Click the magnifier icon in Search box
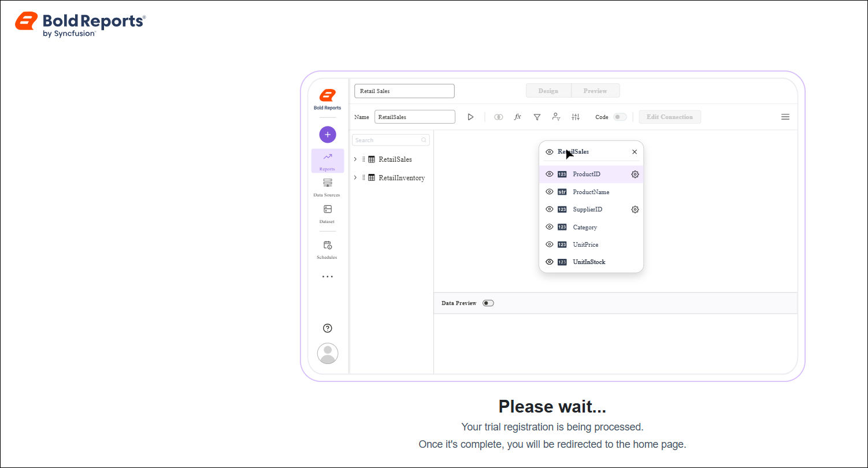Screen dimensions: 868x468 click(x=424, y=140)
